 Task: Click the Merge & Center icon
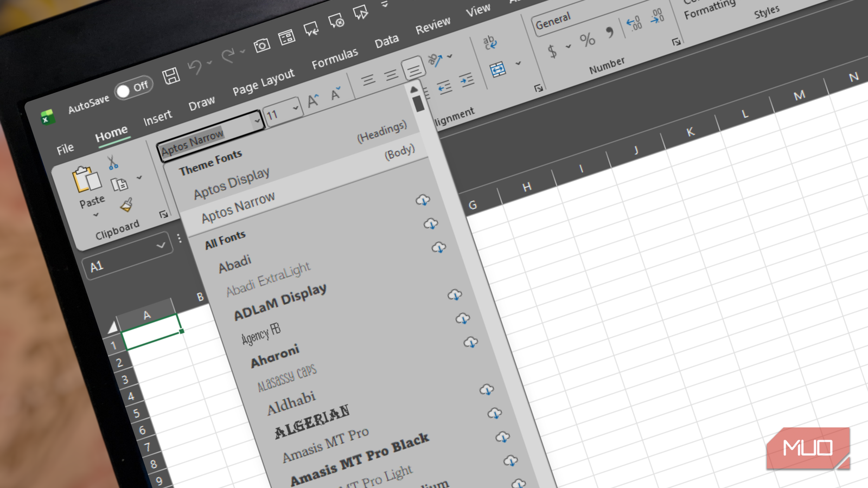(x=497, y=69)
